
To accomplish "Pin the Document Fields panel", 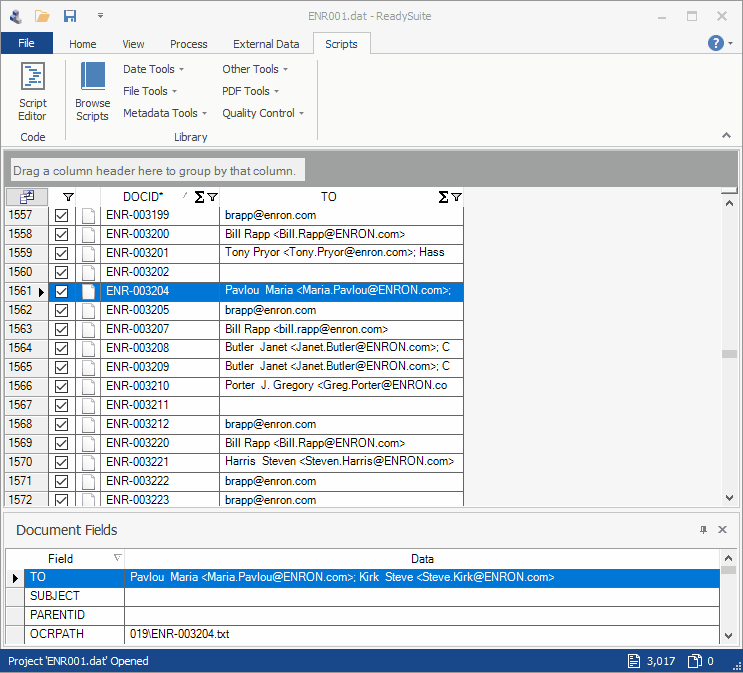I will [703, 530].
